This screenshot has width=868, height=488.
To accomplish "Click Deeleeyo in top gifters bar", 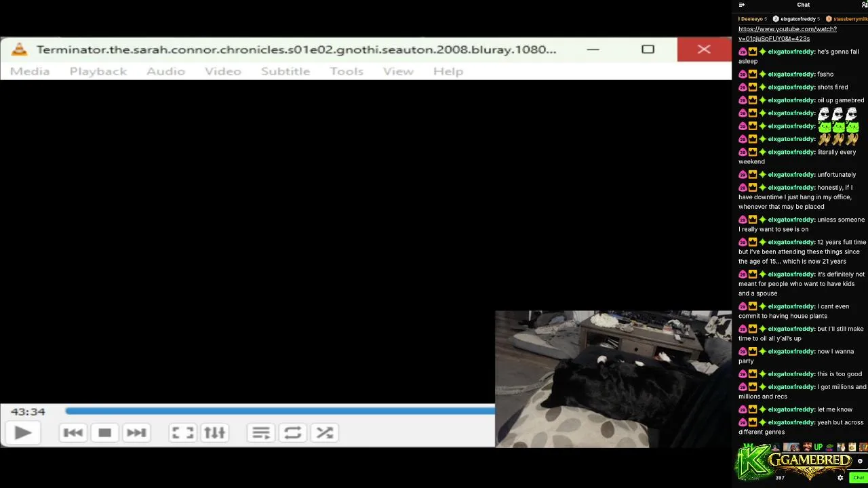I will point(752,19).
